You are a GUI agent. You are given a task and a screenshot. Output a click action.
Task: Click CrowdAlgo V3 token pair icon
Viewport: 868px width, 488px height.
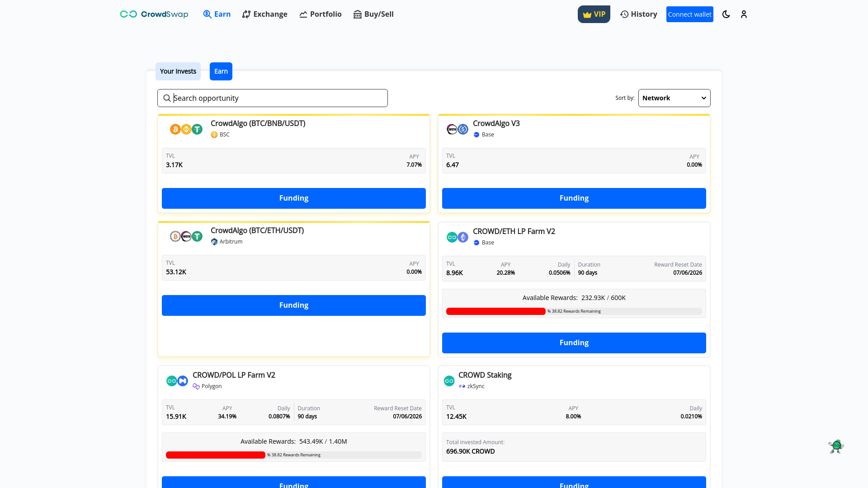coord(457,129)
